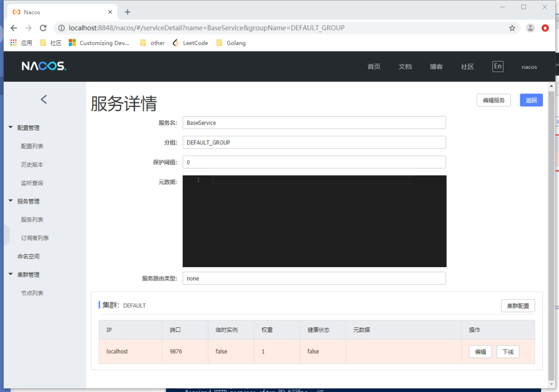Screen dimensions: 559x392
Task: Click the page vertical scrollbar
Action: 552,236
